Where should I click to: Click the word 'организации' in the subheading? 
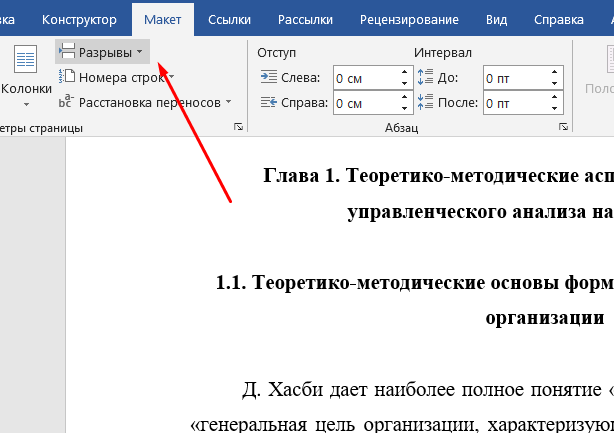(x=545, y=318)
